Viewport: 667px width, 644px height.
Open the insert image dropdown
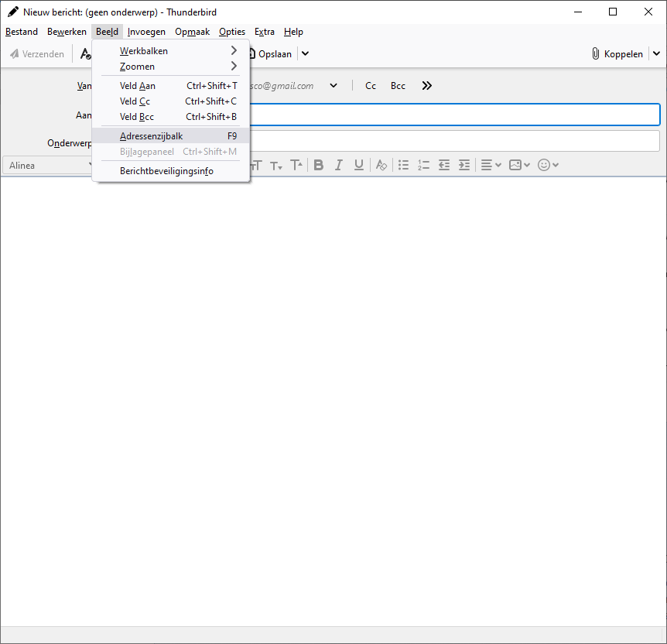(x=520, y=165)
